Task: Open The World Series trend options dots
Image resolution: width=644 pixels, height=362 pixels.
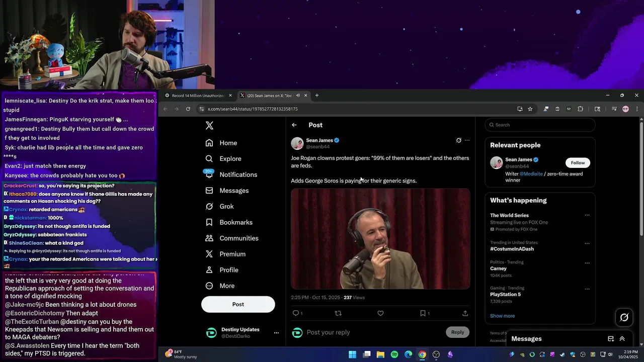Action: [587, 215]
